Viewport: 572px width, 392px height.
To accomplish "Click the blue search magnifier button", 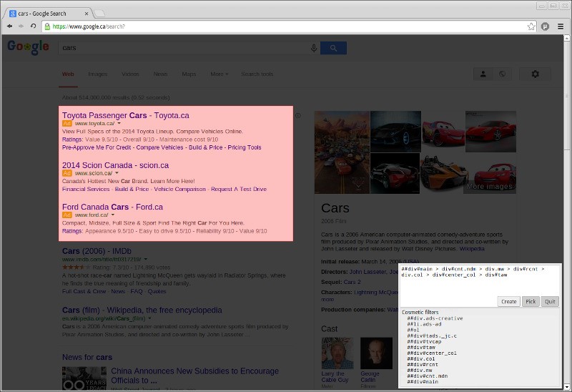I will [333, 48].
